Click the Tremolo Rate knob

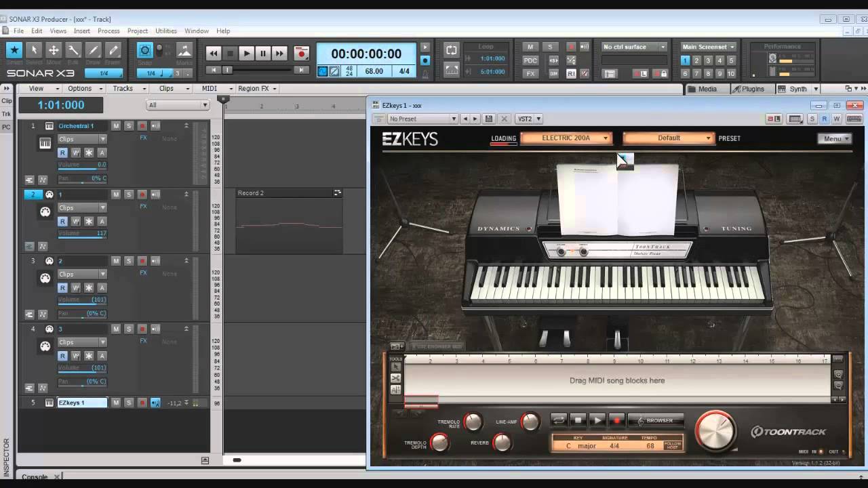tap(473, 422)
